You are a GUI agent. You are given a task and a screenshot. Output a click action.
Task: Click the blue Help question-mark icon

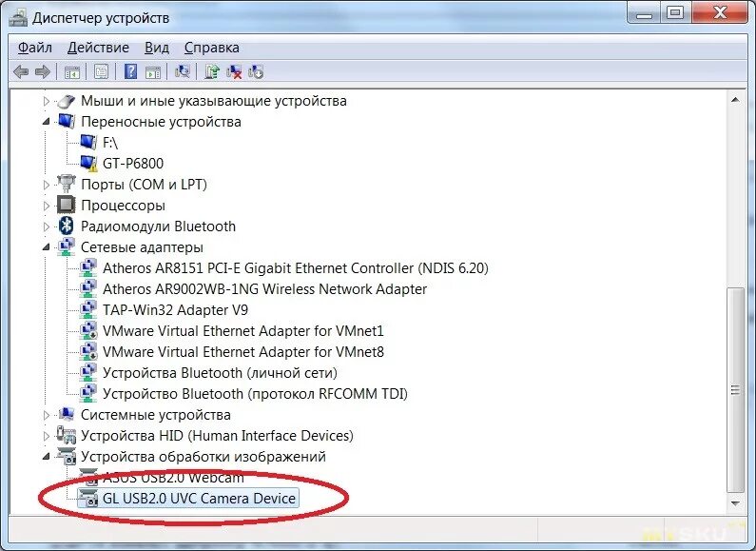pos(130,72)
